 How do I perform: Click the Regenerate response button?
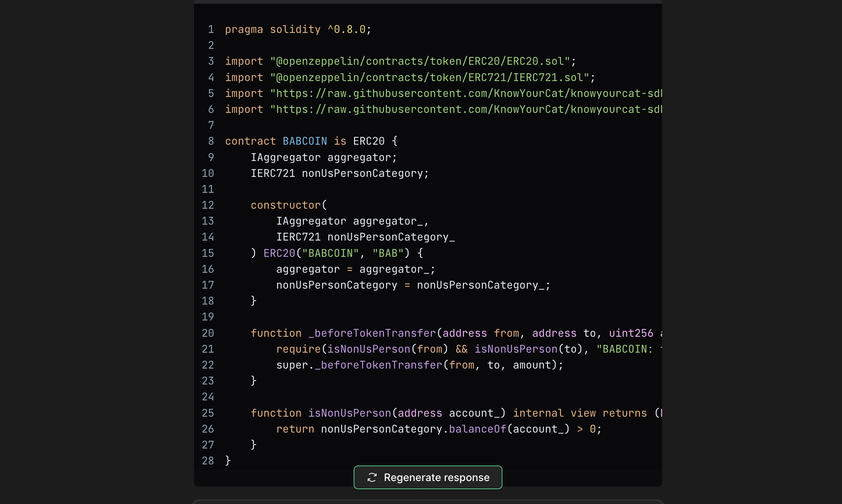[x=428, y=477]
